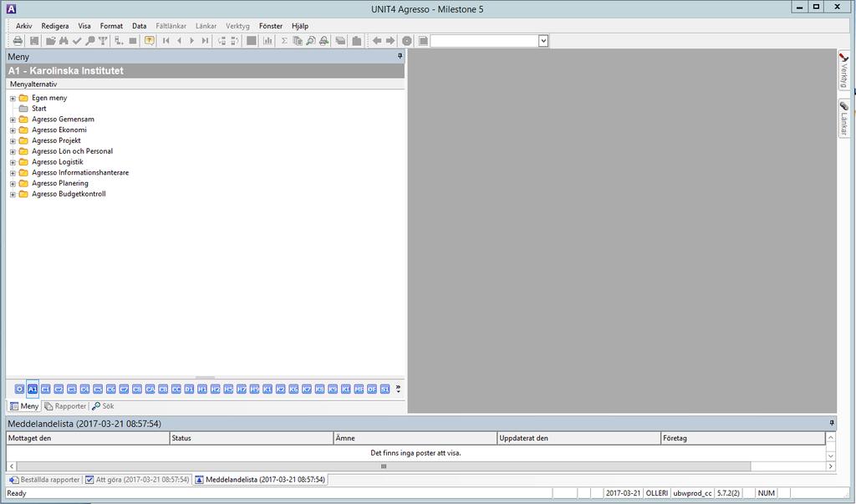Open the Beställda rapporter tab
Screen dimensions: 856x504
point(45,480)
